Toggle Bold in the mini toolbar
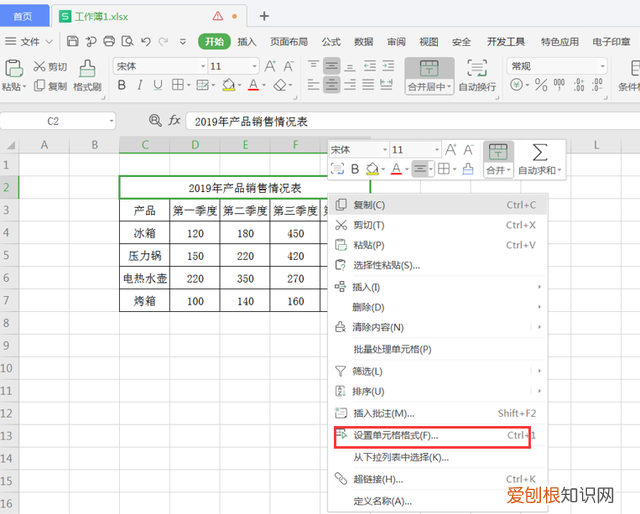Screen dimensions: 640x514 [355, 169]
